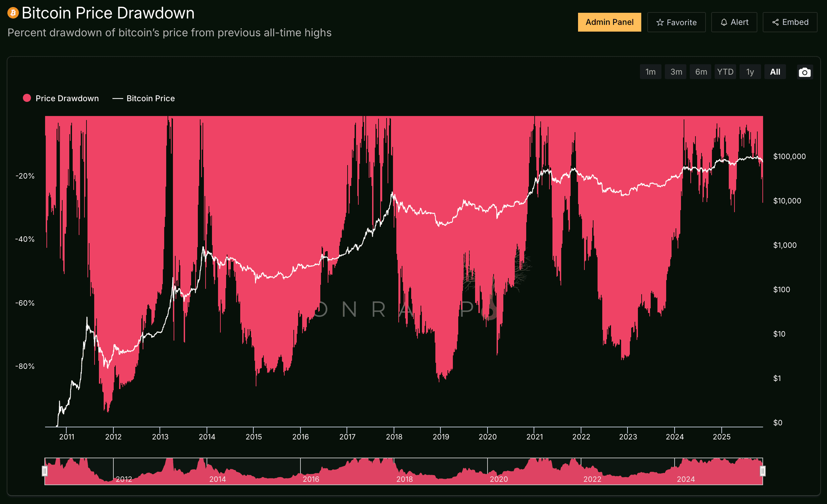
Task: Grab the left range slider handle
Action: pyautogui.click(x=44, y=471)
